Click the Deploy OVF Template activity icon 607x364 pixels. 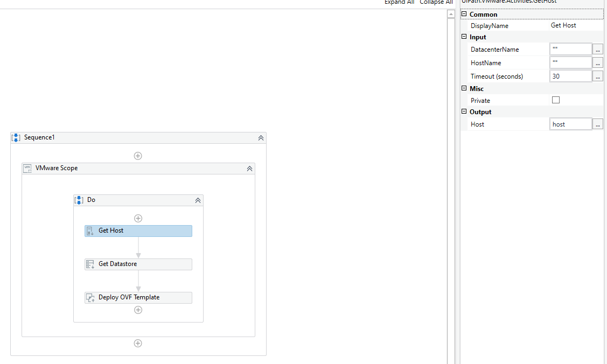tap(90, 297)
